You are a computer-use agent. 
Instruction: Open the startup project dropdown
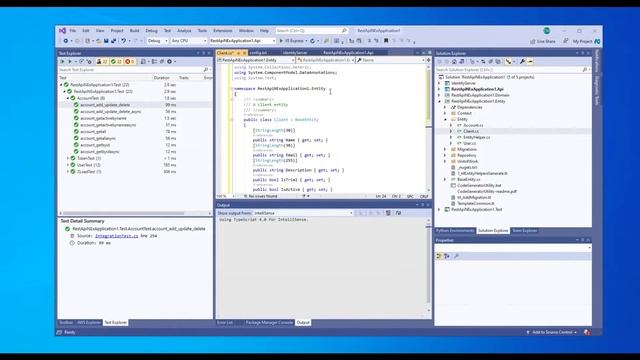coord(242,41)
